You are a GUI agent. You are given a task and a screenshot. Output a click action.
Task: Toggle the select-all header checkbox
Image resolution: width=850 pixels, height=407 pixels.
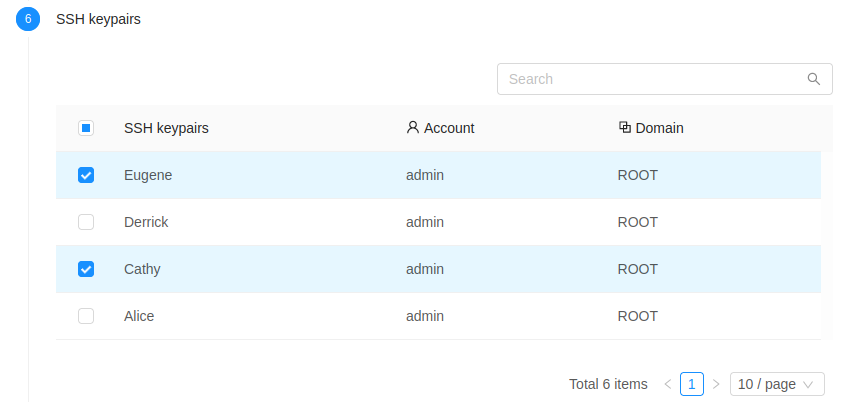click(86, 128)
